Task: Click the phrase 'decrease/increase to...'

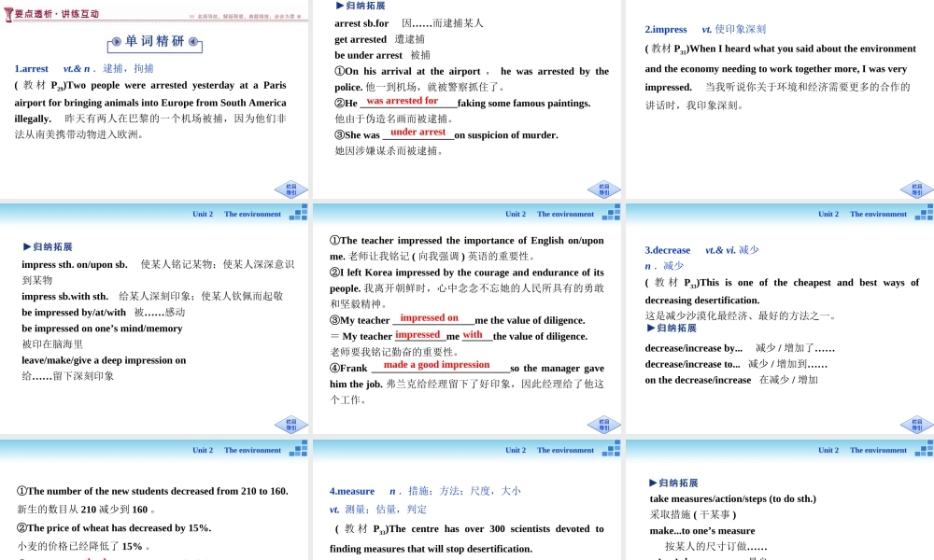Action: click(692, 364)
